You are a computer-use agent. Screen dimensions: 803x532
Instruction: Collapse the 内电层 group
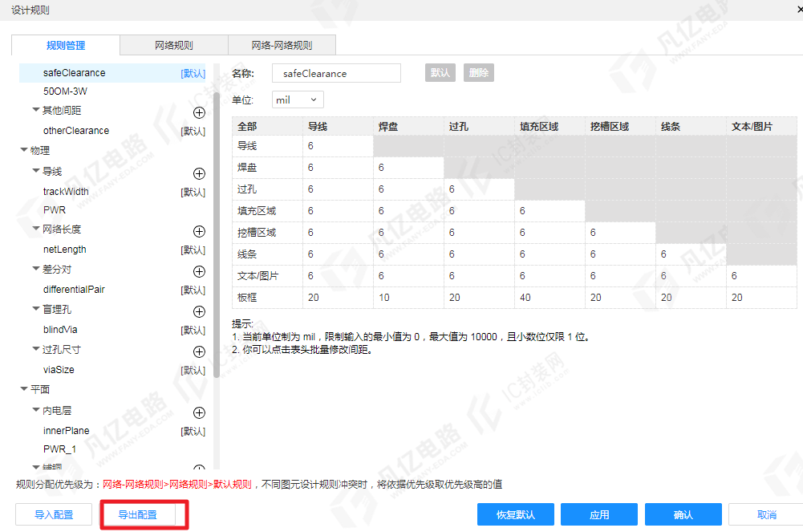(x=36, y=409)
